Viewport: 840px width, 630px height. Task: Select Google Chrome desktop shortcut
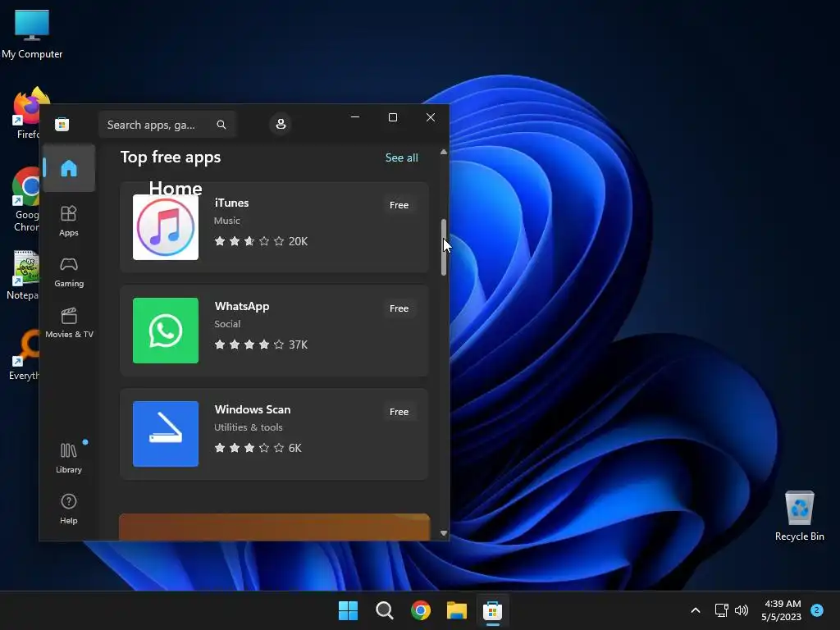pyautogui.click(x=25, y=199)
